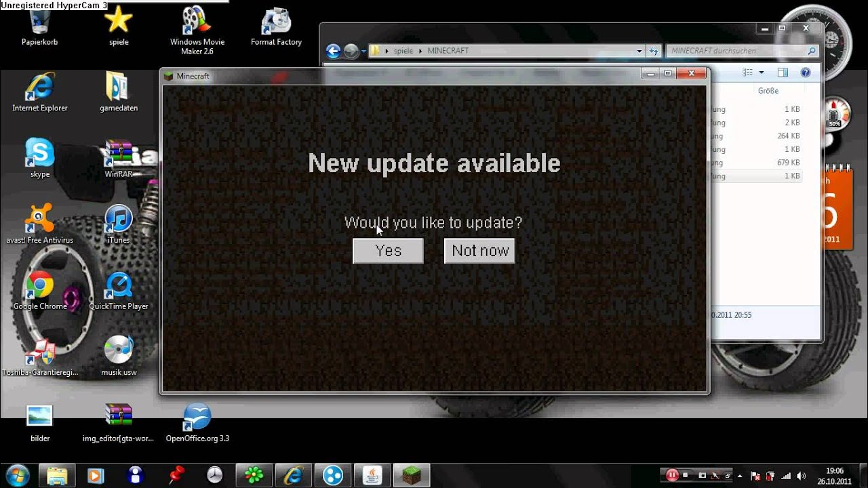Switch to the Java taskbar button
Image resolution: width=868 pixels, height=488 pixels.
pos(372,474)
